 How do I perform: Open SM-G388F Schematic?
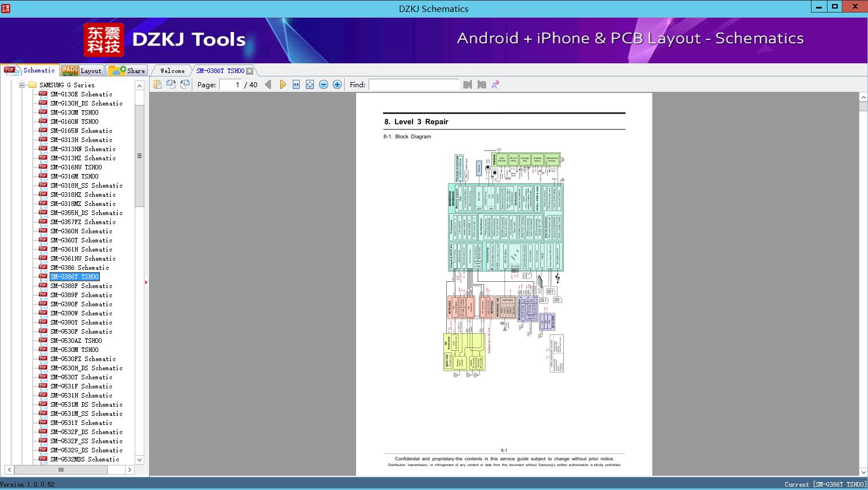[x=81, y=286]
